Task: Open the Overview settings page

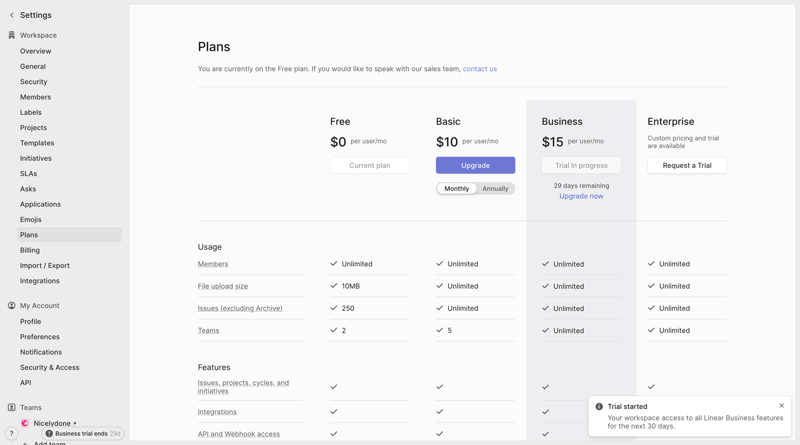Action: pyautogui.click(x=36, y=51)
